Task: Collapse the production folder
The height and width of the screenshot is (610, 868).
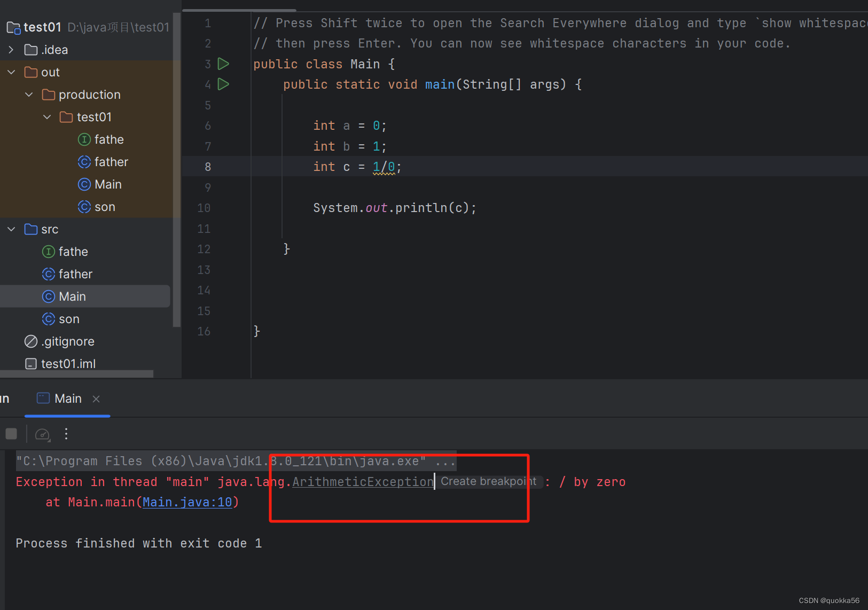Action: click(29, 95)
